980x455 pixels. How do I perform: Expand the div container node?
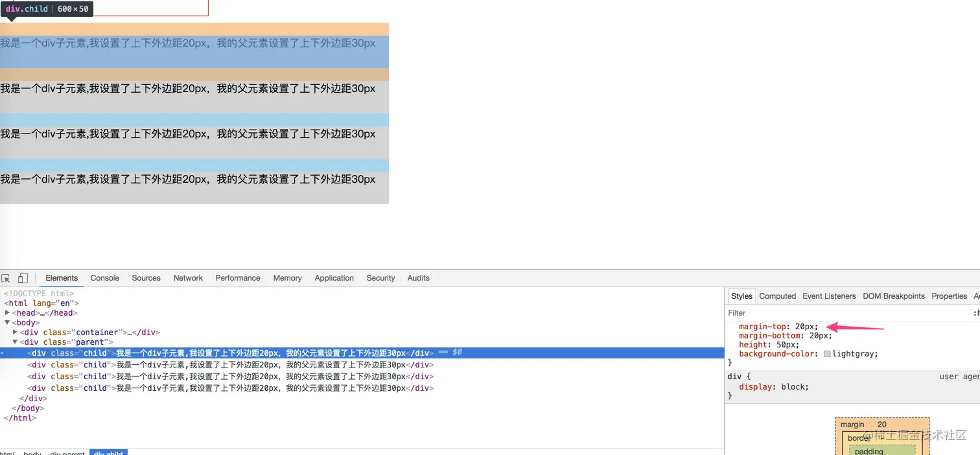[15, 332]
